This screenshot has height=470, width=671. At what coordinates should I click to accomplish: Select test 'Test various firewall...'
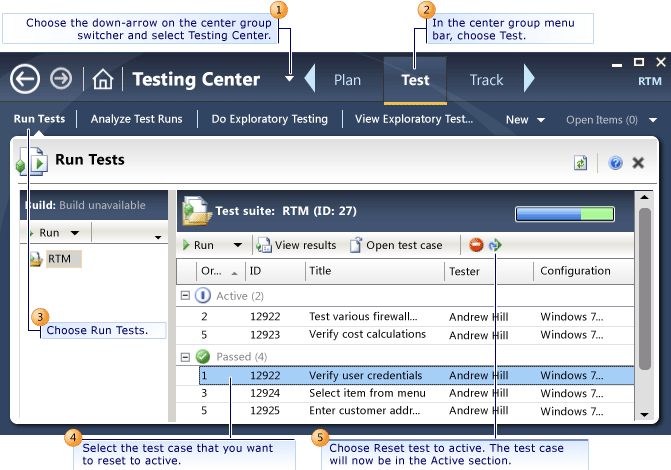[405, 317]
